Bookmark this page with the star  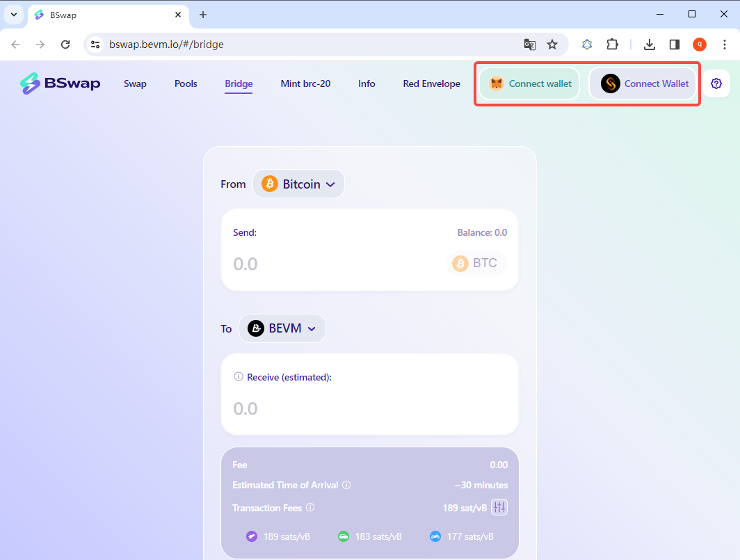point(552,45)
